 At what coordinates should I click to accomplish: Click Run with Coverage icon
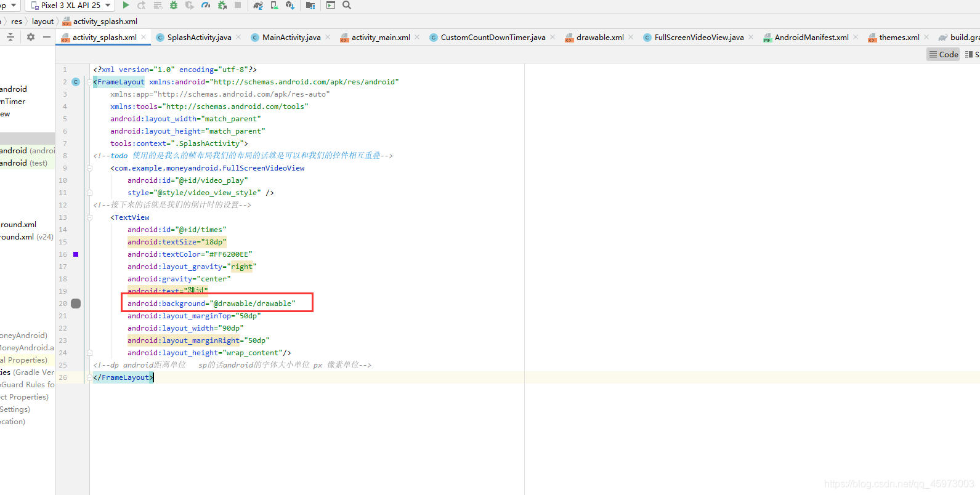pos(190,5)
